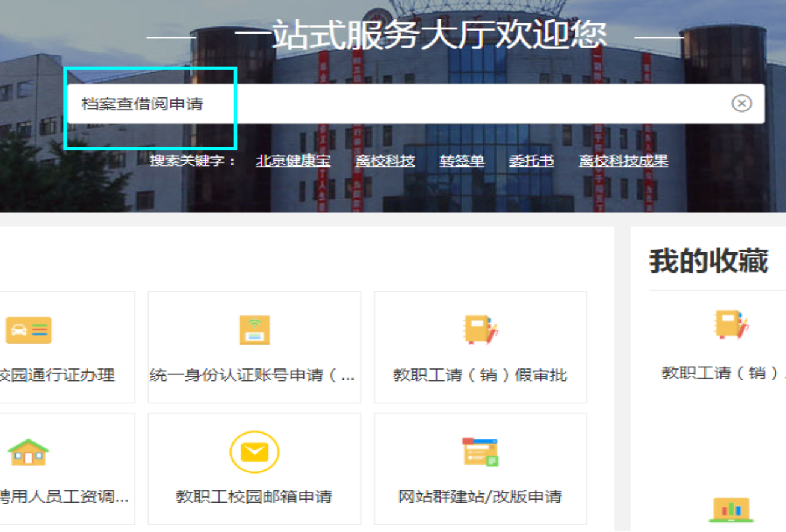Select the 教职工校园邮箱申请 text label
786x532 pixels.
pyautogui.click(x=254, y=496)
